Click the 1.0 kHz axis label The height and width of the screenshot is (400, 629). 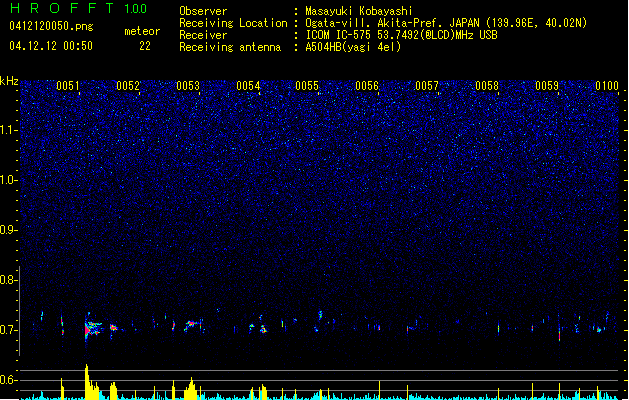[8, 180]
